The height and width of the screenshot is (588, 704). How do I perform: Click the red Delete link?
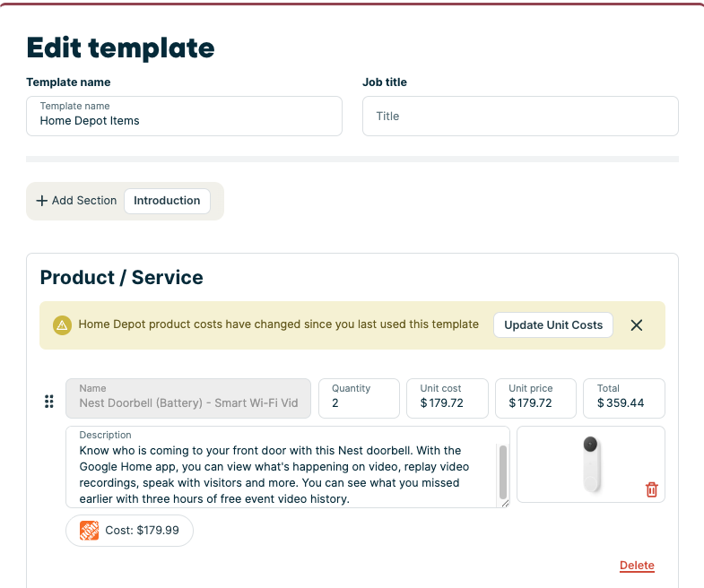(637, 566)
